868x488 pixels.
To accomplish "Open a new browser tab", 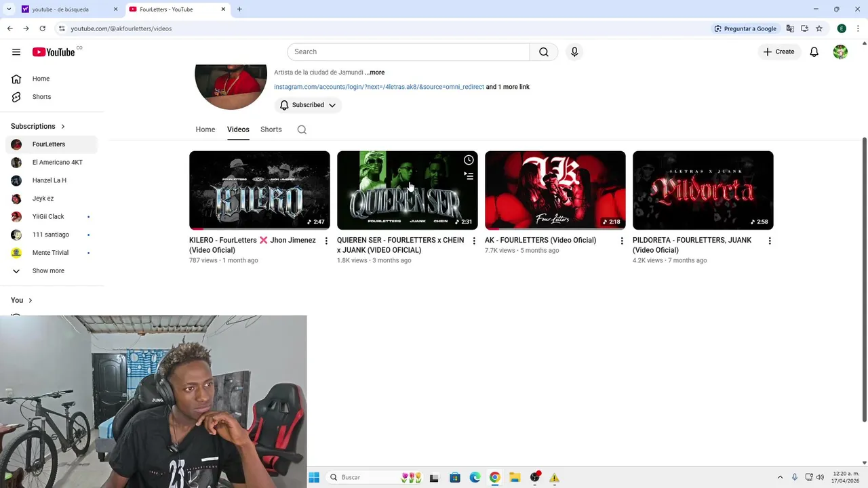I will (x=239, y=9).
